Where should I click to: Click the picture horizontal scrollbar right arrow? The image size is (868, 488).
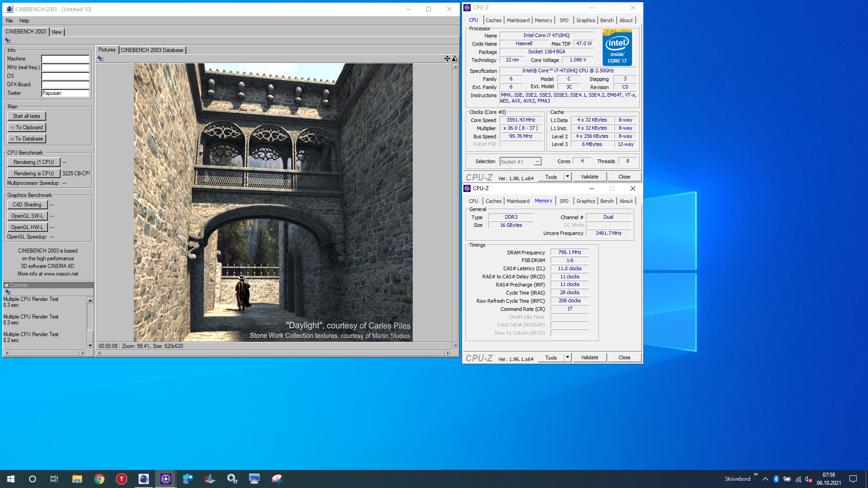[448, 353]
